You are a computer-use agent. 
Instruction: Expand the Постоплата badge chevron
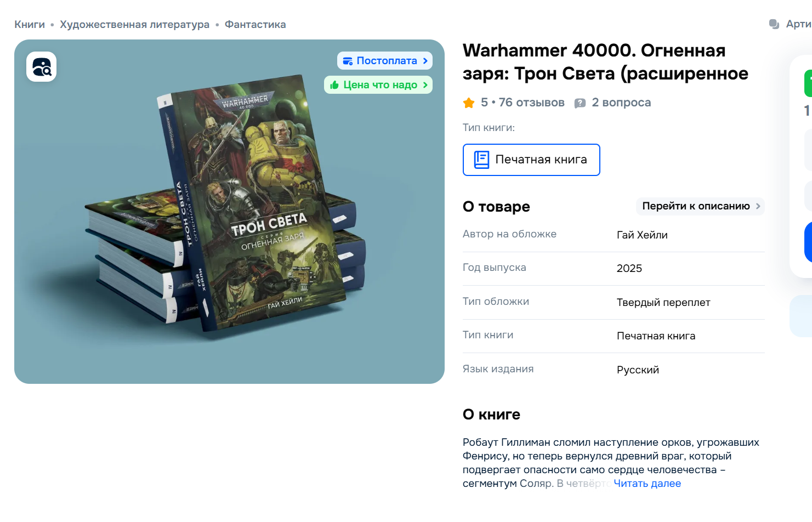coord(425,61)
